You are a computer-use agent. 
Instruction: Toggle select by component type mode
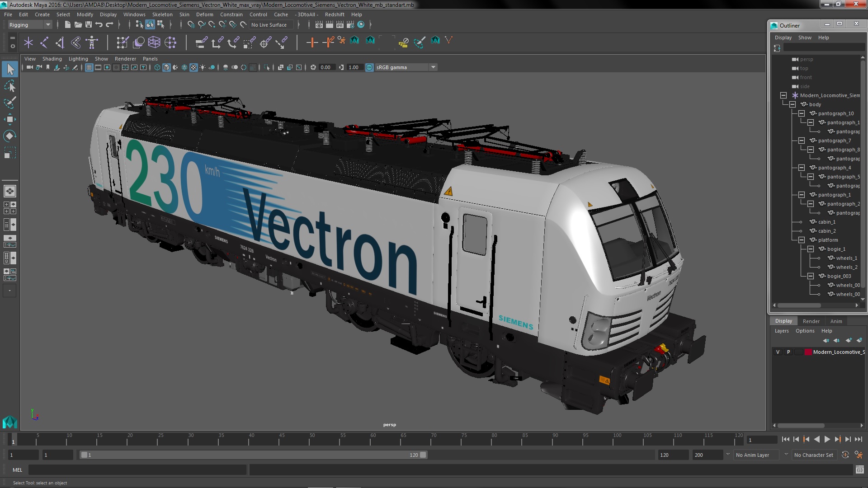coord(160,25)
